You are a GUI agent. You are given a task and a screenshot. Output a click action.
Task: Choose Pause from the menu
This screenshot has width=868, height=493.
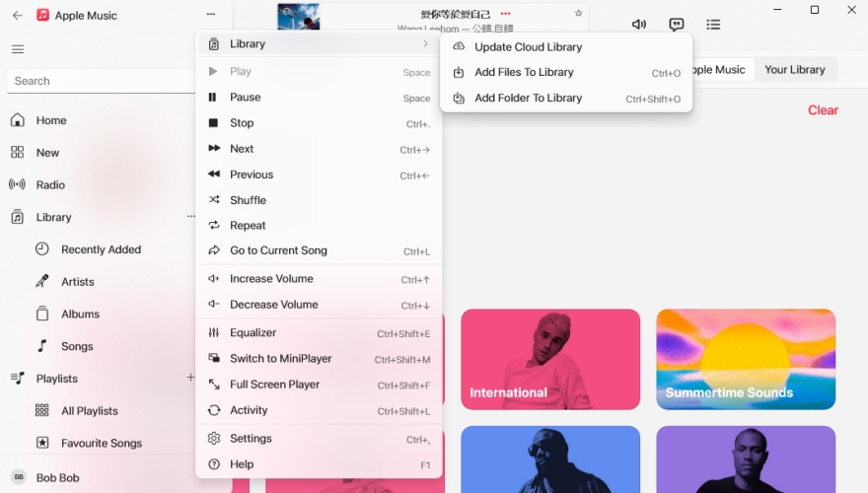tap(319, 98)
